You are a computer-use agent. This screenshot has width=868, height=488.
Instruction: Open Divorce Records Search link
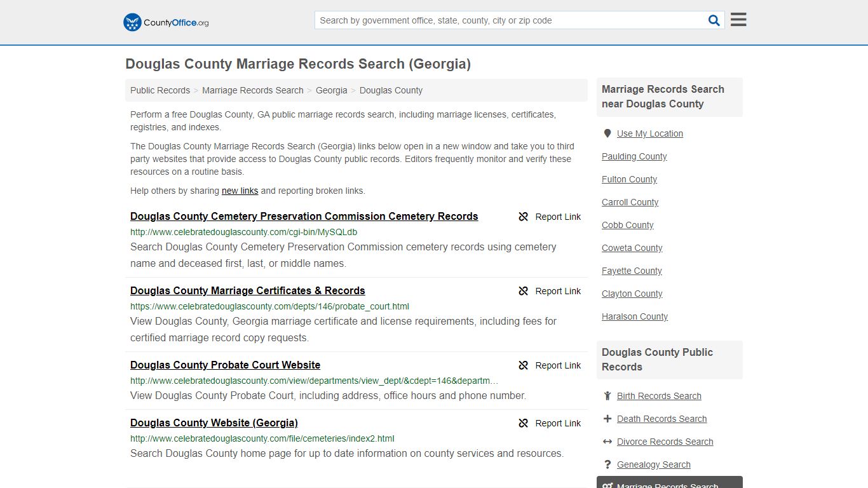click(x=665, y=442)
